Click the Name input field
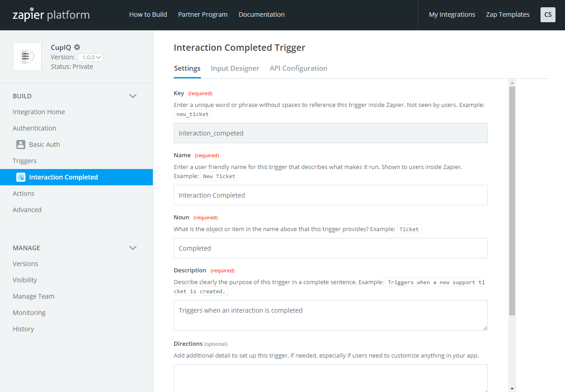 click(x=331, y=195)
